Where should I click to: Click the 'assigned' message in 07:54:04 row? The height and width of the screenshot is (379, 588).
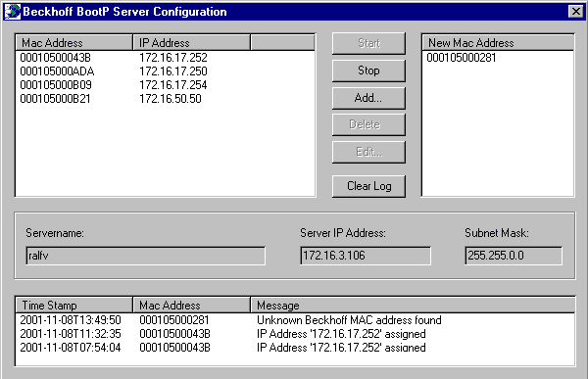(341, 348)
